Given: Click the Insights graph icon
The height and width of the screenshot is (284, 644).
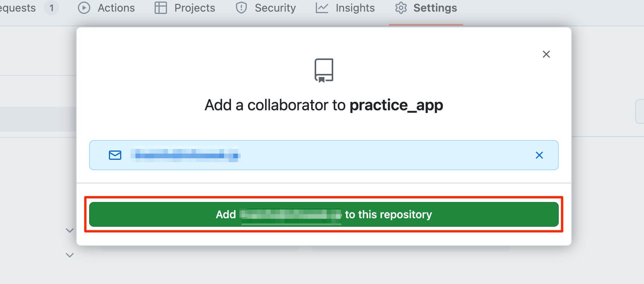Looking at the screenshot, I should click(x=322, y=8).
